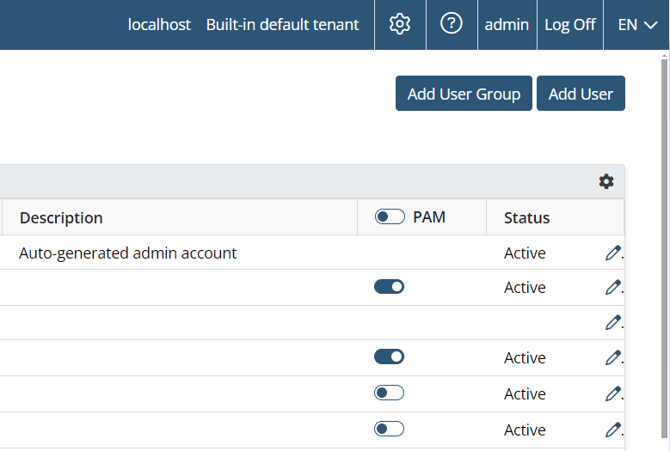Click the Add User Group button
Screen dimensions: 670x451
(x=464, y=94)
